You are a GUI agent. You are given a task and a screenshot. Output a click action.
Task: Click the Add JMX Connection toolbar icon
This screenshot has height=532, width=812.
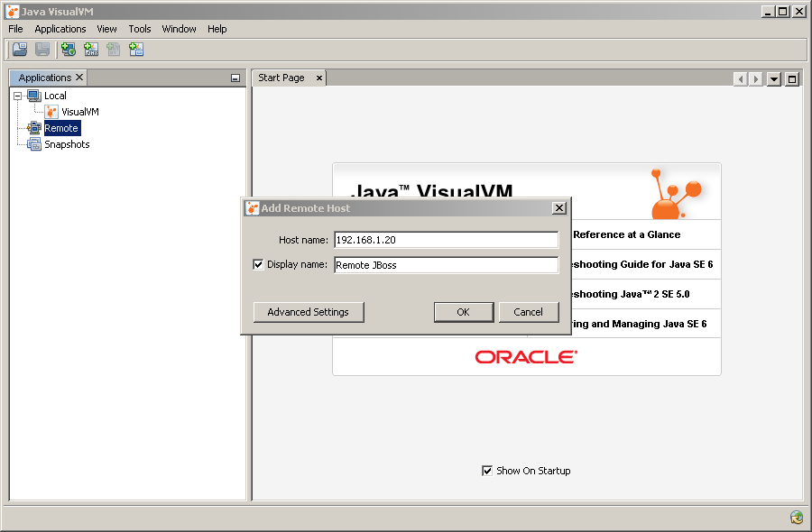click(x=91, y=50)
